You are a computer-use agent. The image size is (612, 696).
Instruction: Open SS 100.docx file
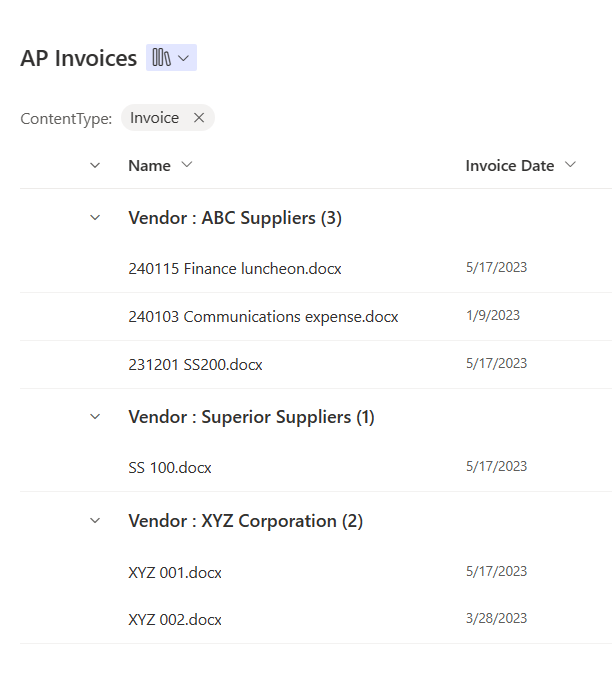click(x=170, y=468)
